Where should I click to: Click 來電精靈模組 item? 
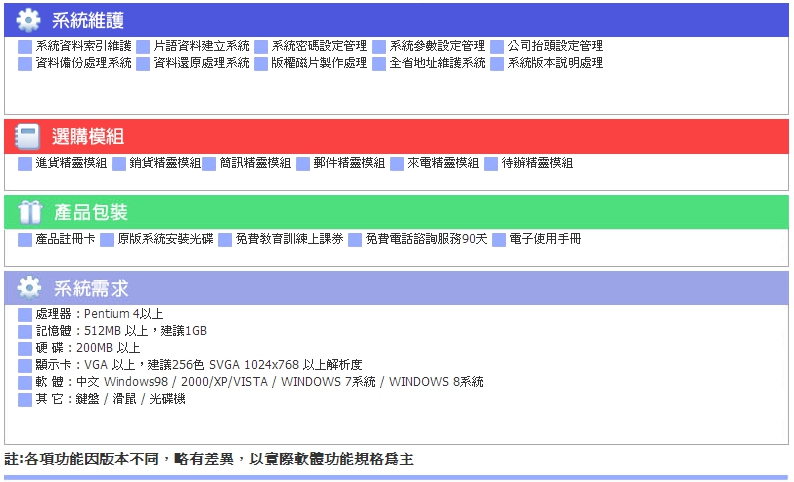443,163
